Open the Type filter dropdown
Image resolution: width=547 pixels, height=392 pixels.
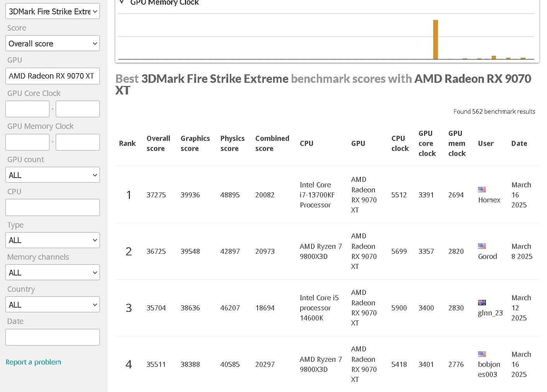coord(53,240)
